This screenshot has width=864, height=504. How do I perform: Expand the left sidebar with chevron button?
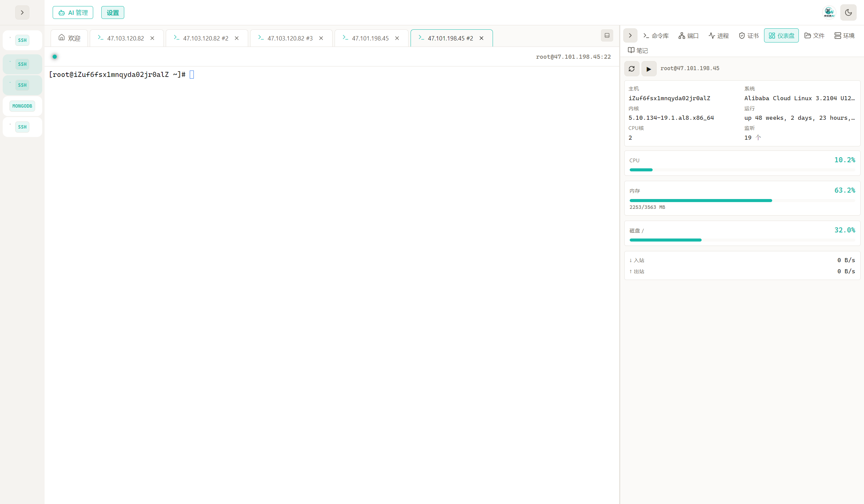[22, 13]
